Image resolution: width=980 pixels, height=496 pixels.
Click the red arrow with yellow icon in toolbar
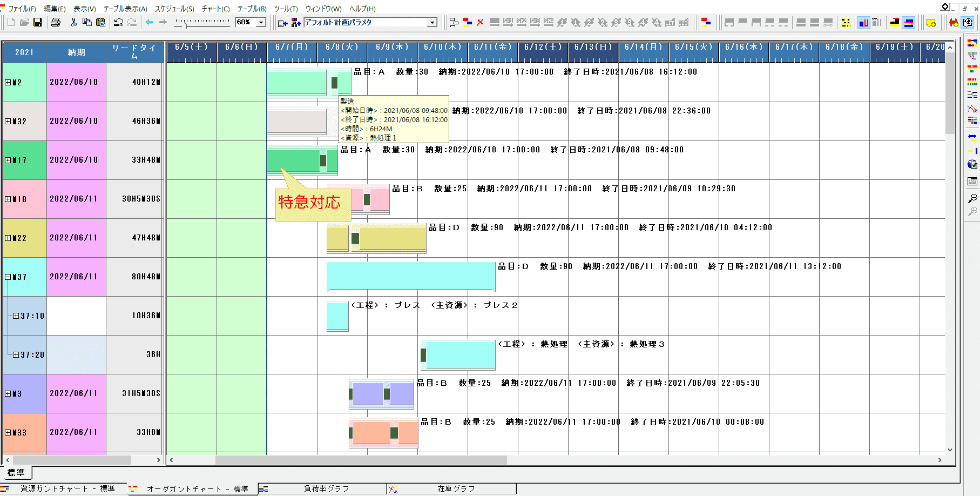(x=954, y=23)
